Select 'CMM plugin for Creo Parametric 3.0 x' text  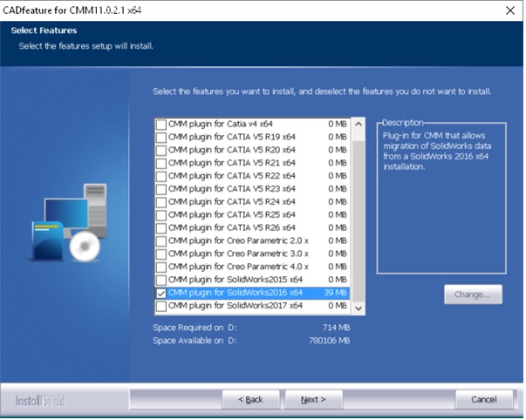click(238, 254)
